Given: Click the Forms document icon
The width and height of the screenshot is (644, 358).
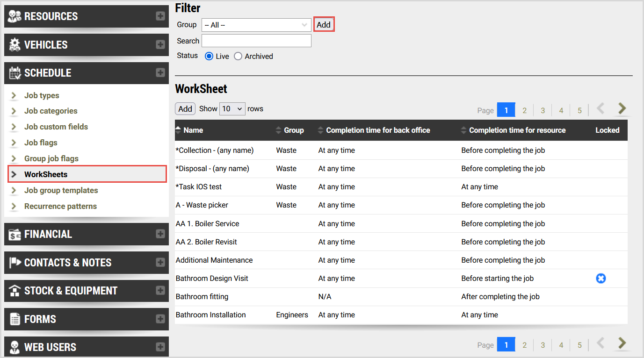Looking at the screenshot, I should pyautogui.click(x=15, y=319).
